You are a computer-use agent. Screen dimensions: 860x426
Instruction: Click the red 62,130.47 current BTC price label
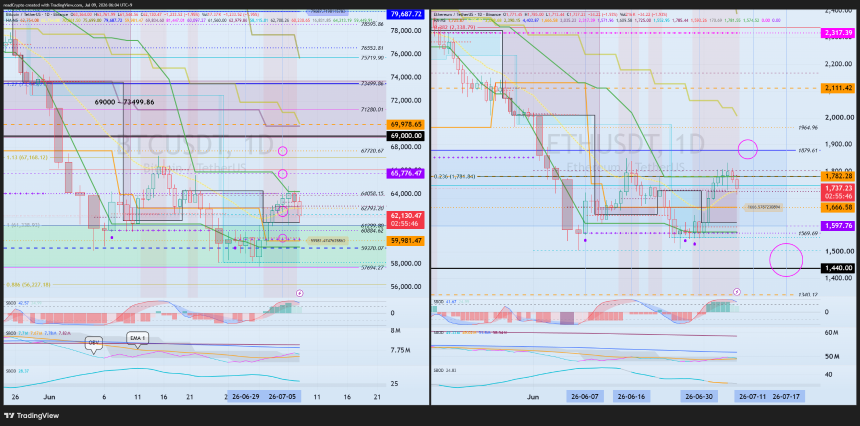click(x=406, y=219)
